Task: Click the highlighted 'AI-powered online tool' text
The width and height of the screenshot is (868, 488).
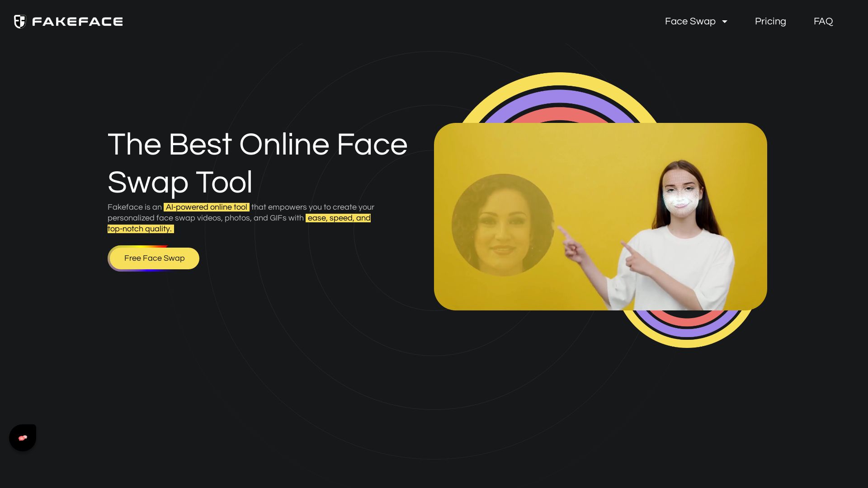Action: [x=206, y=207]
